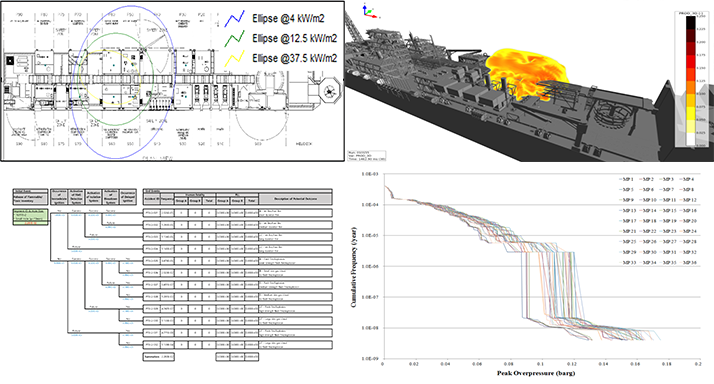Screen dimensions: 714x384
Task: Click the 'MP 13' legend entry
Action: 627,210
